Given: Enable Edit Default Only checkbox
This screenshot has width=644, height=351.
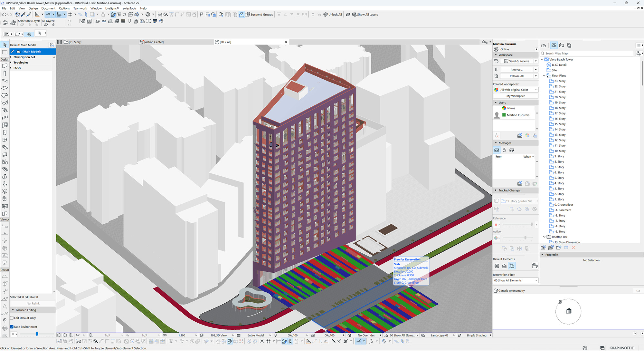Looking at the screenshot, I should point(12,318).
